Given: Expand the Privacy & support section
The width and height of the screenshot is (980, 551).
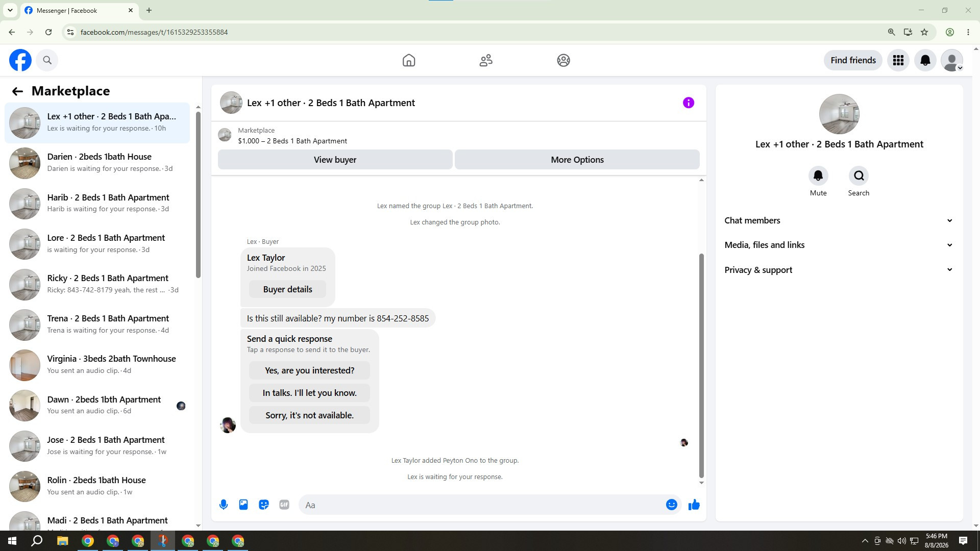Looking at the screenshot, I should click(839, 270).
